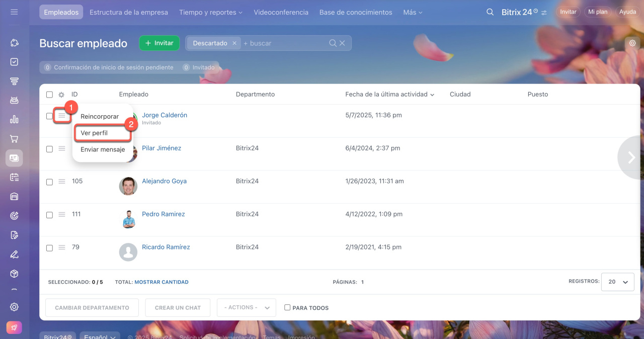
Task: Check the box for Ricardo Ramírez row
Action: [49, 248]
